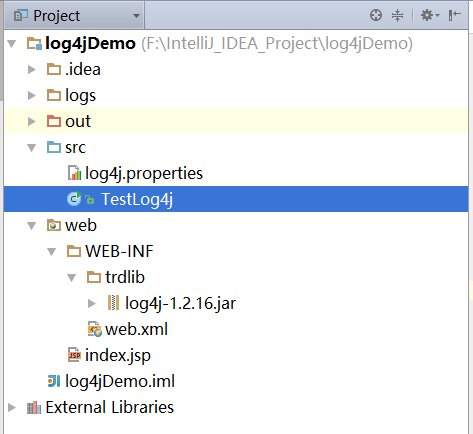Collapse the trdlib folder

point(72,278)
